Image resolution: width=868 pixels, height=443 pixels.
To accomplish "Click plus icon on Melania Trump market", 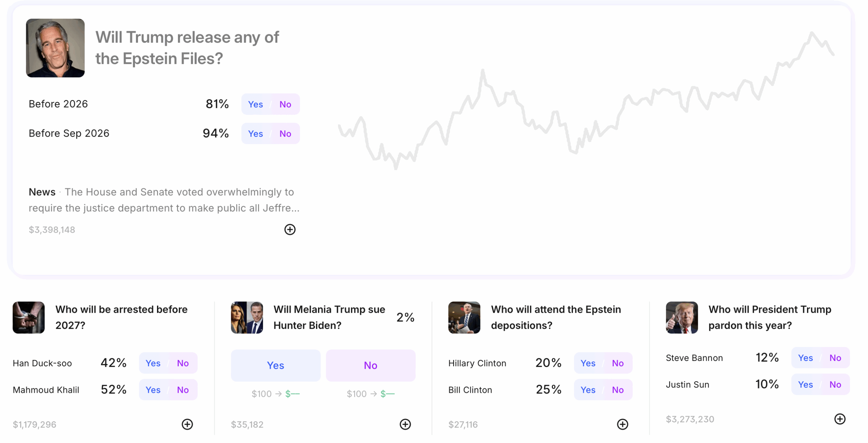I will (405, 424).
